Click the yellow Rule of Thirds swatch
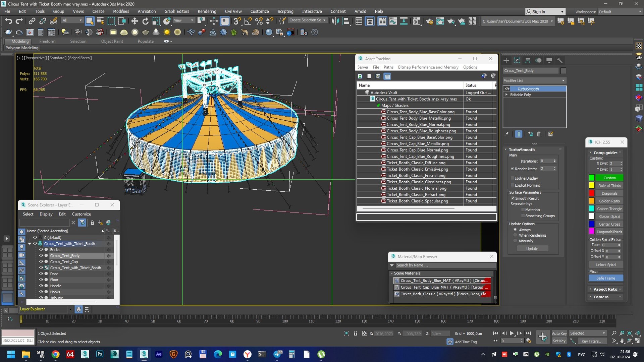Screen dimensions: 644x362 (591, 186)
